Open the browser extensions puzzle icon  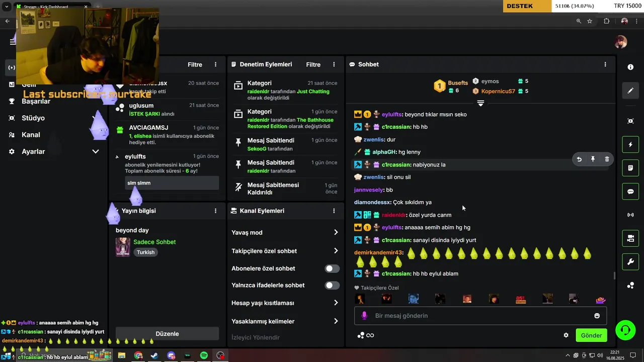coord(606,21)
